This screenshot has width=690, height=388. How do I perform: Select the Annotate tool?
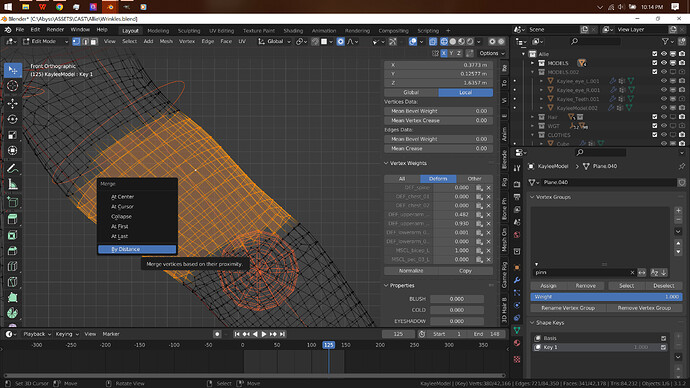pyautogui.click(x=12, y=168)
